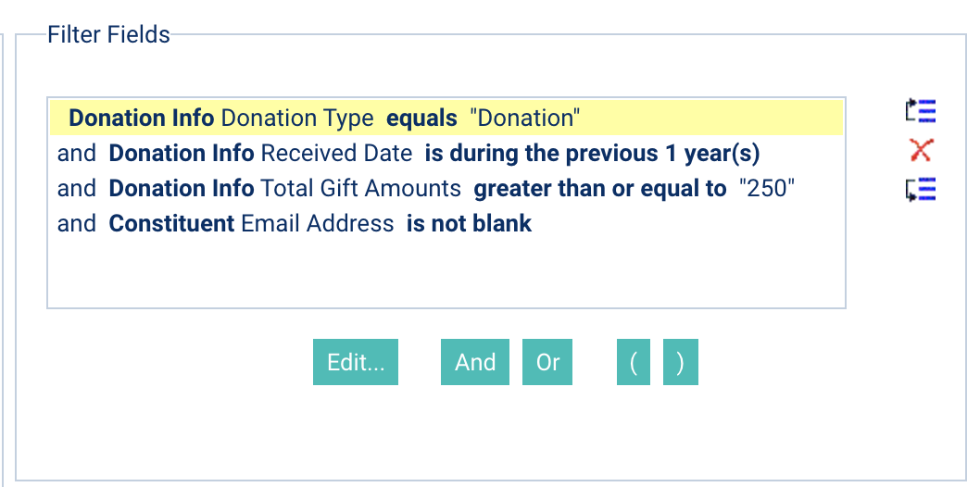Insert an opening parenthesis
Image resolution: width=980 pixels, height=487 pixels.
click(x=634, y=362)
